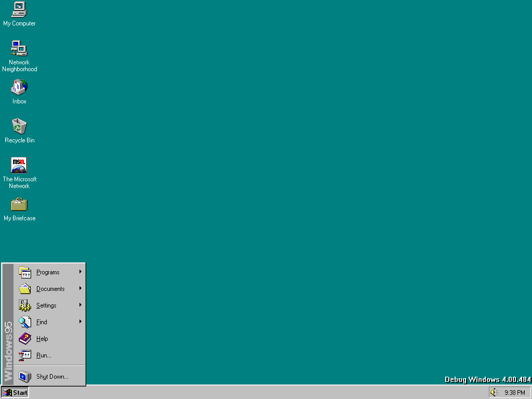Choose Run... in the Start menu
Screen dimensions: 532x399
click(x=49, y=355)
